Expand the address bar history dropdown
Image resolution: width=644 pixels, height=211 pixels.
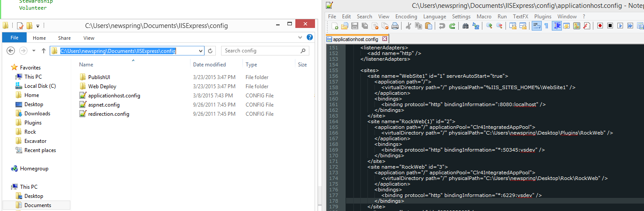[x=201, y=51]
